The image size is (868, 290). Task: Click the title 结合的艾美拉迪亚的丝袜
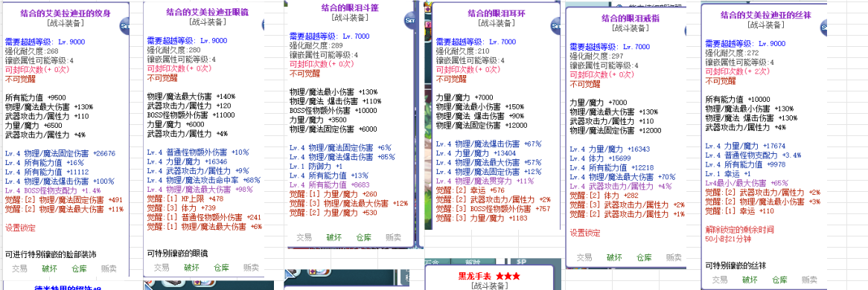pos(765,16)
